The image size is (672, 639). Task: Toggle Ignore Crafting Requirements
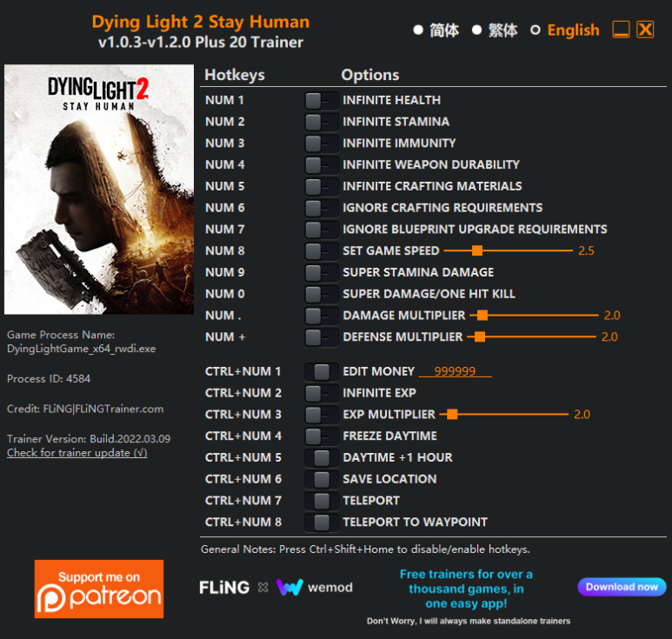pyautogui.click(x=322, y=209)
